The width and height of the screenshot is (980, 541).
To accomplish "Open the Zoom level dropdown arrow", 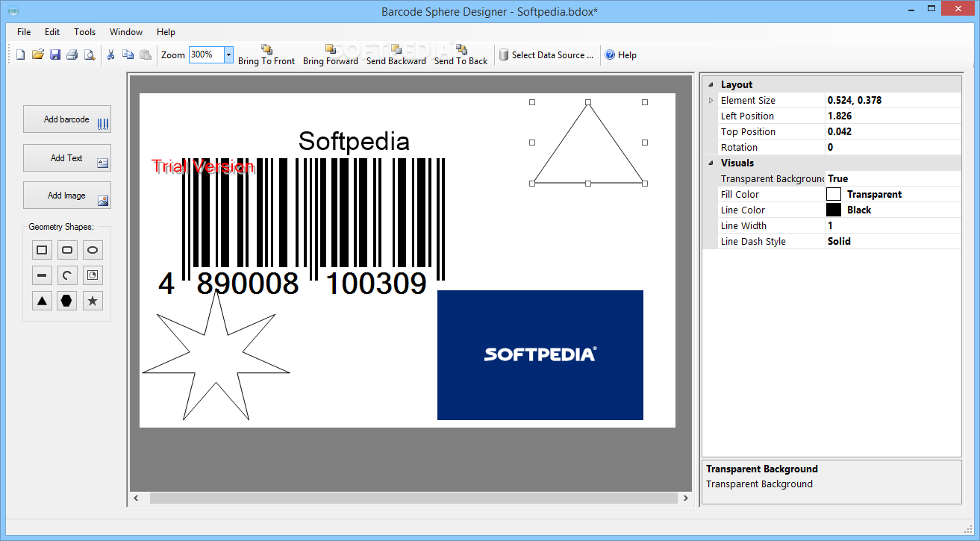I will 228,55.
